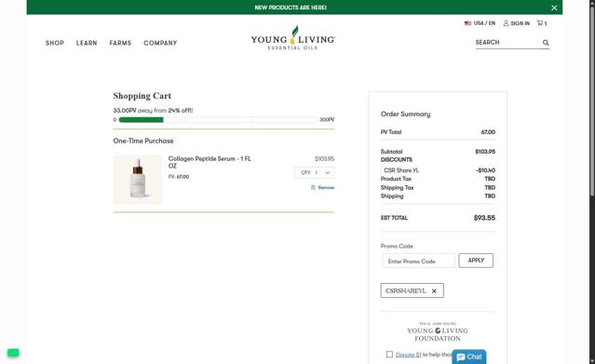The image size is (595, 364).
Task: Open the COMPANY menu
Action: (160, 43)
